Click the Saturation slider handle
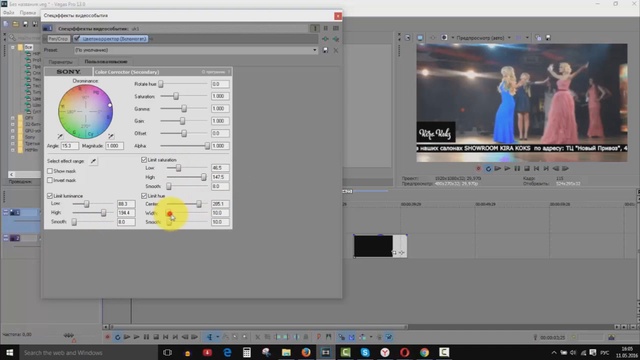This screenshot has height=360, width=640. 176,96
